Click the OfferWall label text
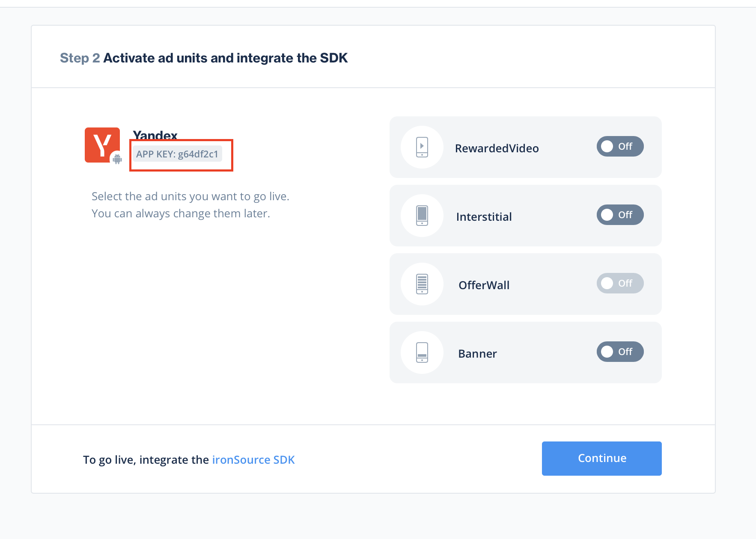This screenshot has height=539, width=756. 484,285
